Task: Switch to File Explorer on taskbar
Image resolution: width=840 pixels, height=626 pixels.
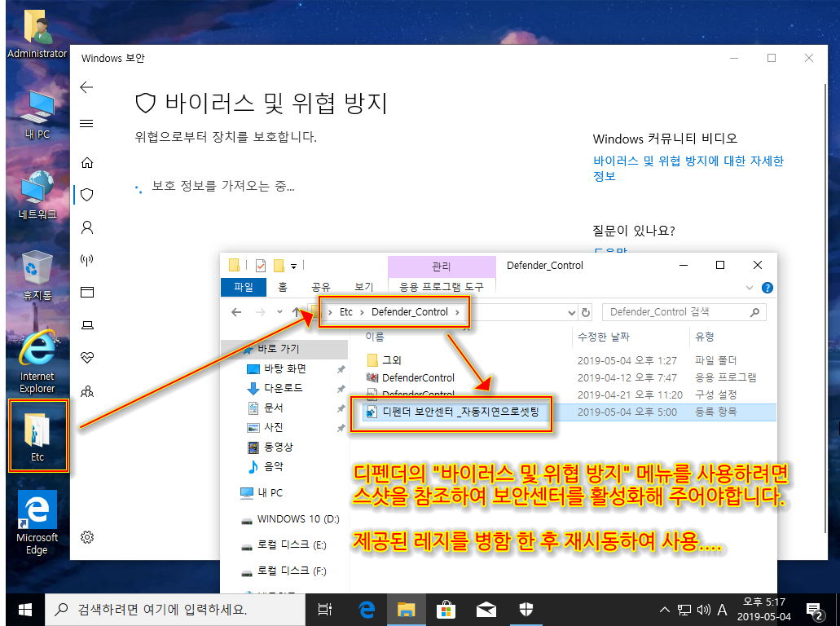Action: tap(407, 610)
